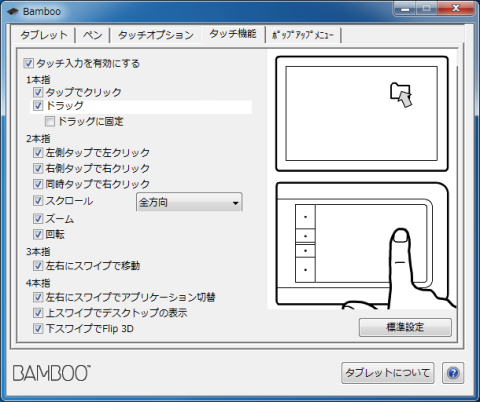Click the 標準設定 button

coord(405,327)
